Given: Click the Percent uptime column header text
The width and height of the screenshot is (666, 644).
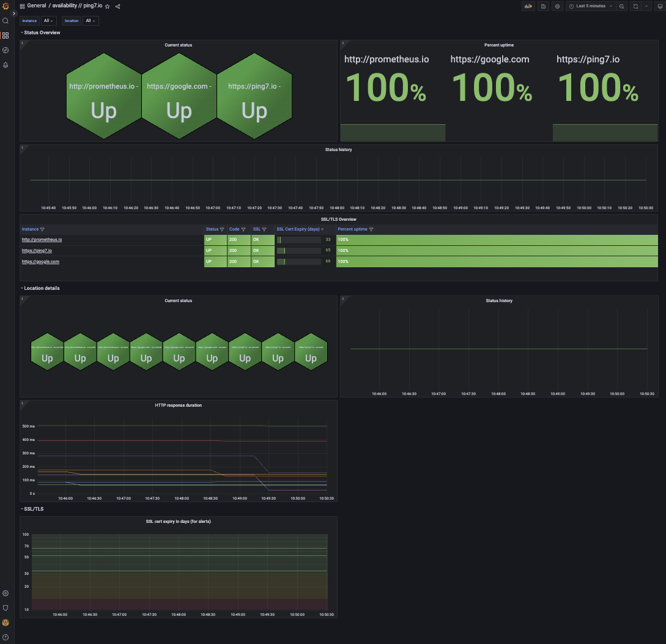Looking at the screenshot, I should point(352,229).
